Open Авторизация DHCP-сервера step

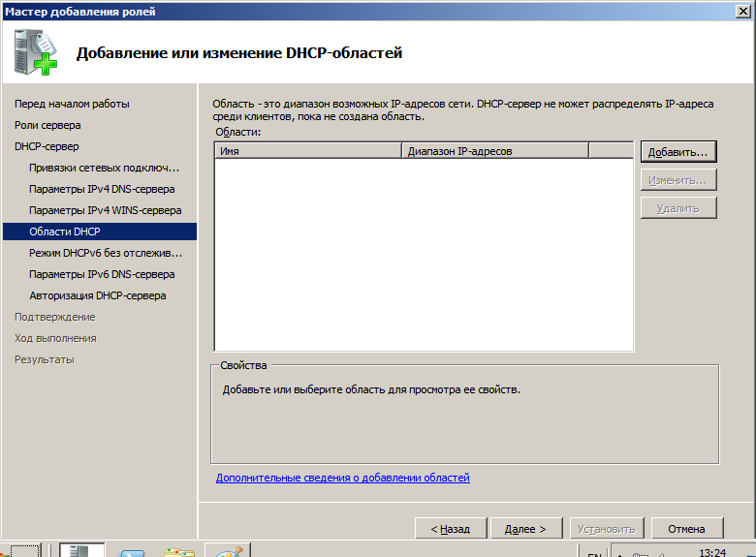(97, 295)
